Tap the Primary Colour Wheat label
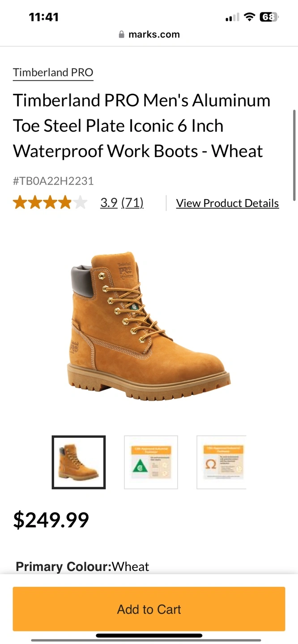The width and height of the screenshot is (298, 644). point(82,567)
